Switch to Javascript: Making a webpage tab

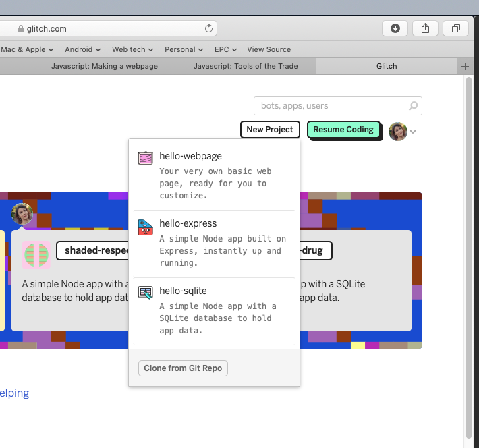coord(105,66)
